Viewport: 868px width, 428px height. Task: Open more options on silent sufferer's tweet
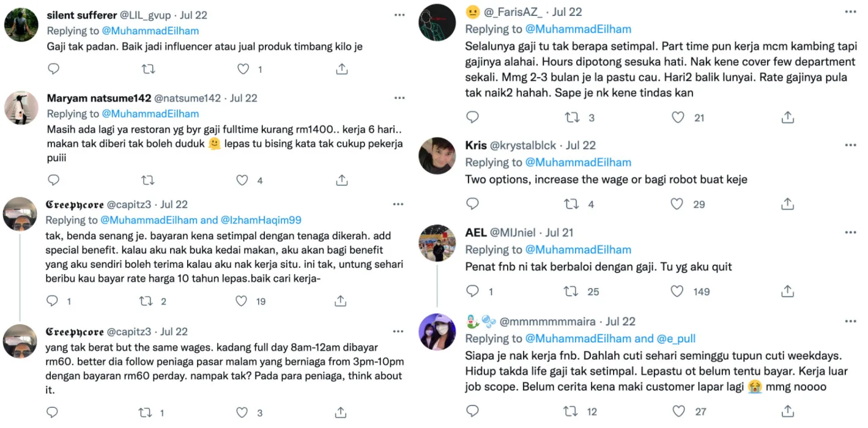[399, 15]
